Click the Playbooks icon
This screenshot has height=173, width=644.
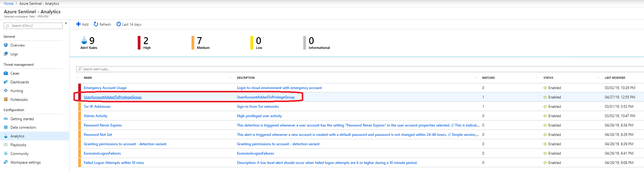tap(6, 145)
